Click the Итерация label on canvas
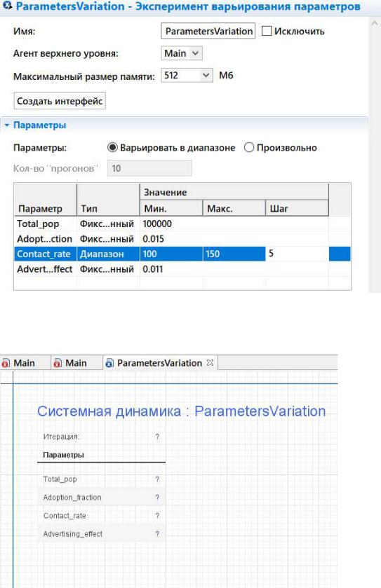Viewport: 381px width, 588px height. (61, 437)
